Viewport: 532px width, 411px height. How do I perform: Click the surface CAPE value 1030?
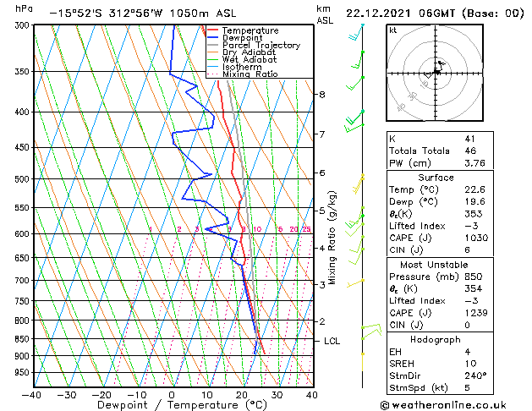coord(476,238)
